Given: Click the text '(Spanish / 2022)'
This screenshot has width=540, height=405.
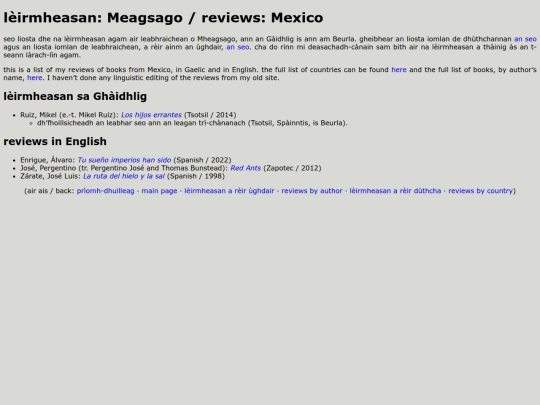Looking at the screenshot, I should pyautogui.click(x=202, y=160).
